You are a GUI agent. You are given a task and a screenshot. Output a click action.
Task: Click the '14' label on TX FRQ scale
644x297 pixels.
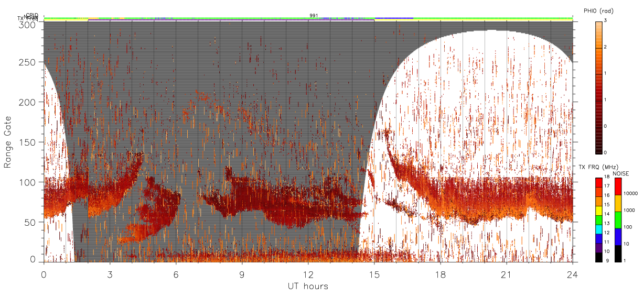tap(607, 214)
